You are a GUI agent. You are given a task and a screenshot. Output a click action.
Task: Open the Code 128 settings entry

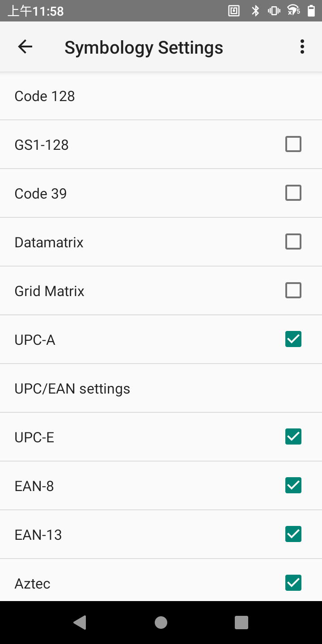[45, 96]
